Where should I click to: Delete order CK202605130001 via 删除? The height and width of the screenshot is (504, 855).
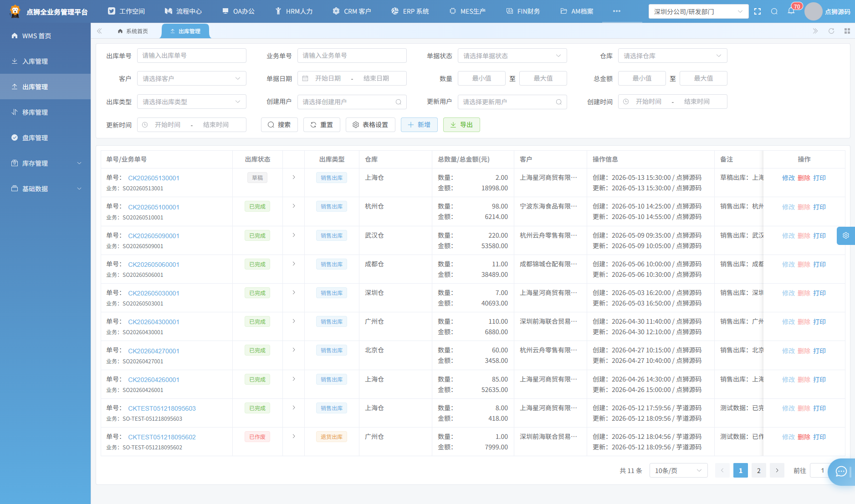pos(804,178)
